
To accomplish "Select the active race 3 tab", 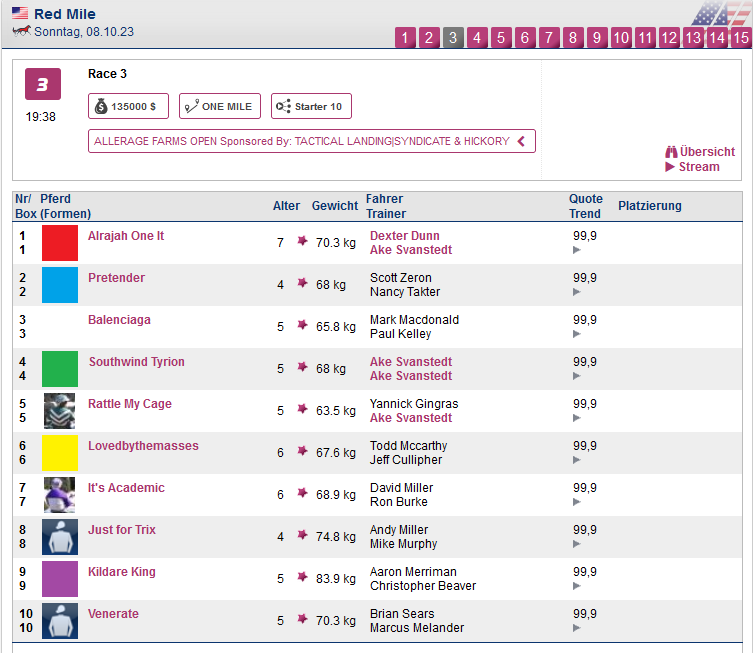I will [453, 37].
